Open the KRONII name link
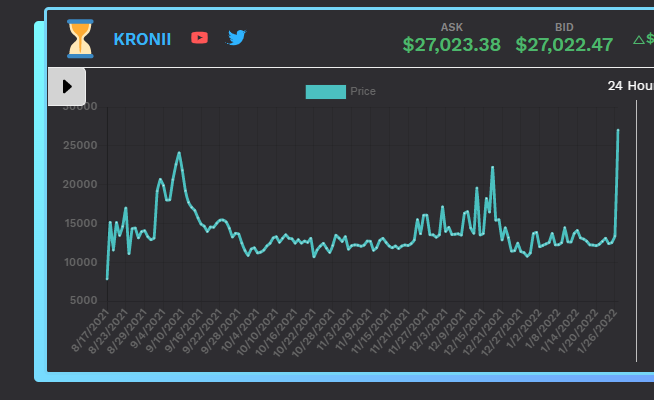Image resolution: width=654 pixels, height=400 pixels. (142, 40)
